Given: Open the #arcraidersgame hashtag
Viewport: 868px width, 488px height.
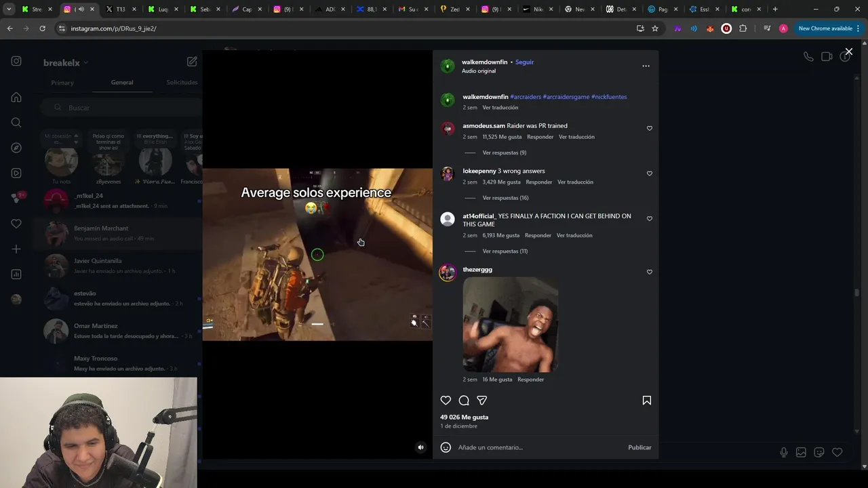Looking at the screenshot, I should point(566,97).
